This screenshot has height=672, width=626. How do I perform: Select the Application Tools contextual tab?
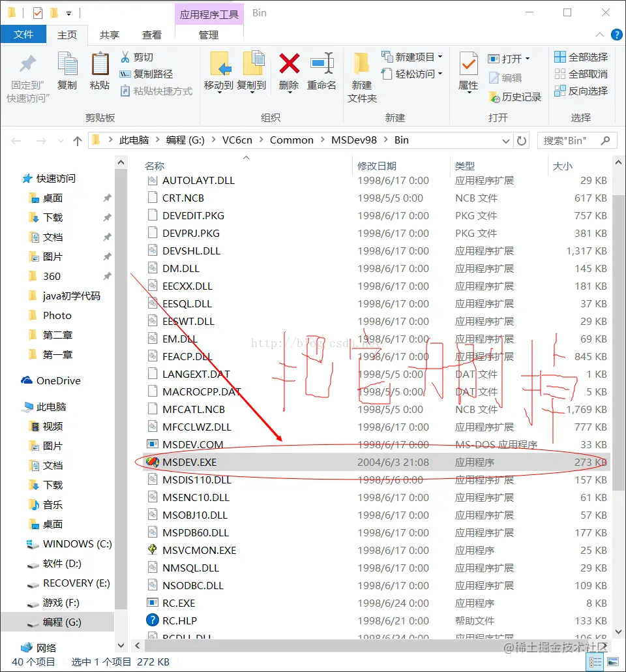[x=209, y=14]
